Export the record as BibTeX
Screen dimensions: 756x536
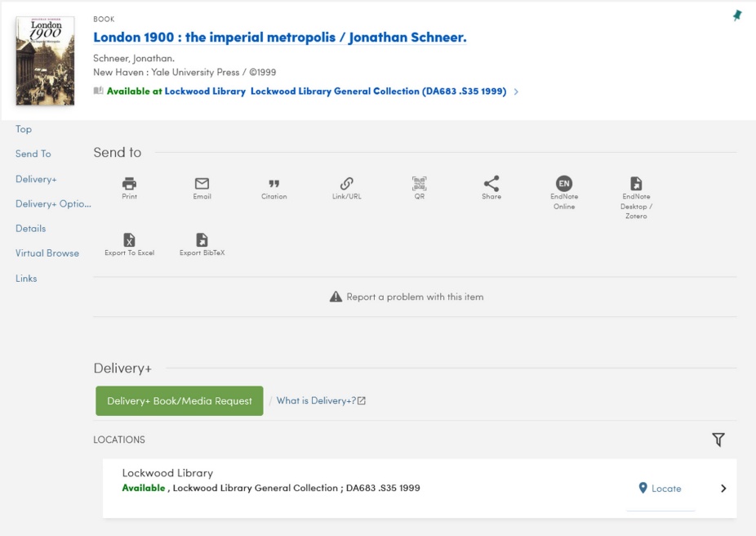pos(201,241)
